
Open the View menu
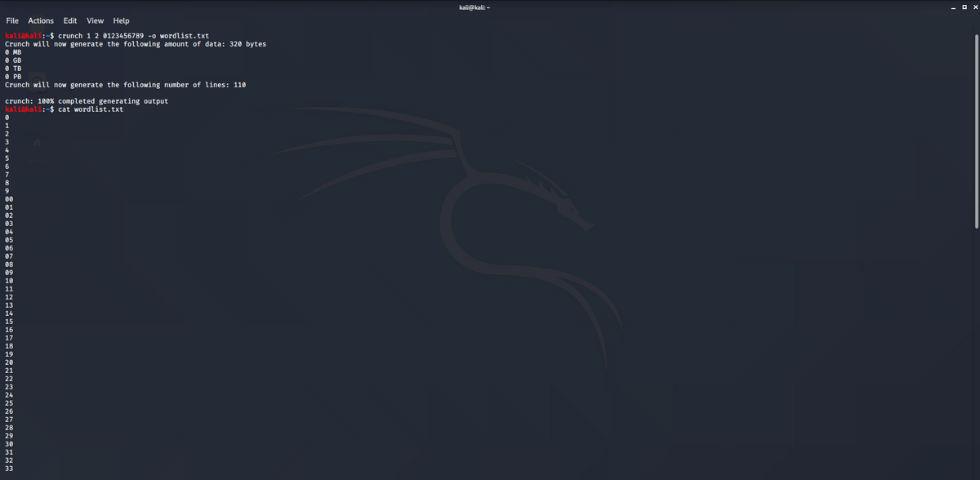[x=95, y=20]
